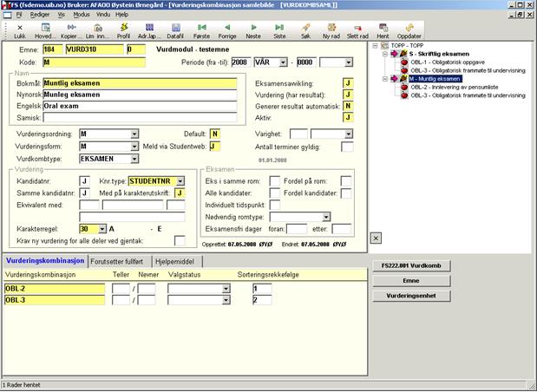Click the Lukk toolbar icon

[x=21, y=31]
